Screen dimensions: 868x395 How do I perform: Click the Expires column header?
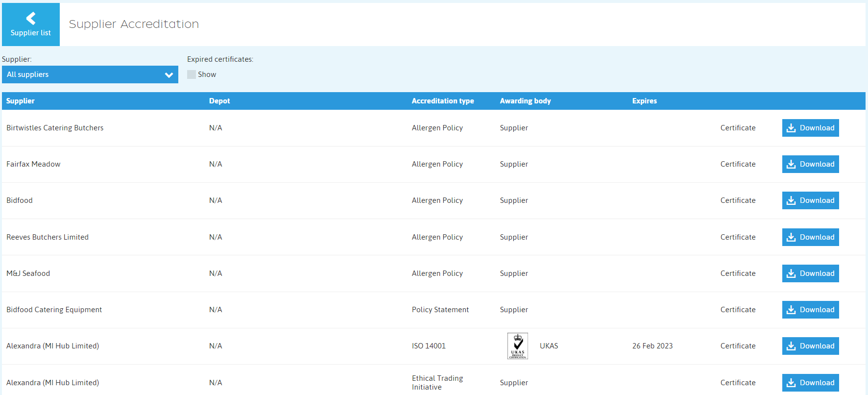pyautogui.click(x=645, y=101)
